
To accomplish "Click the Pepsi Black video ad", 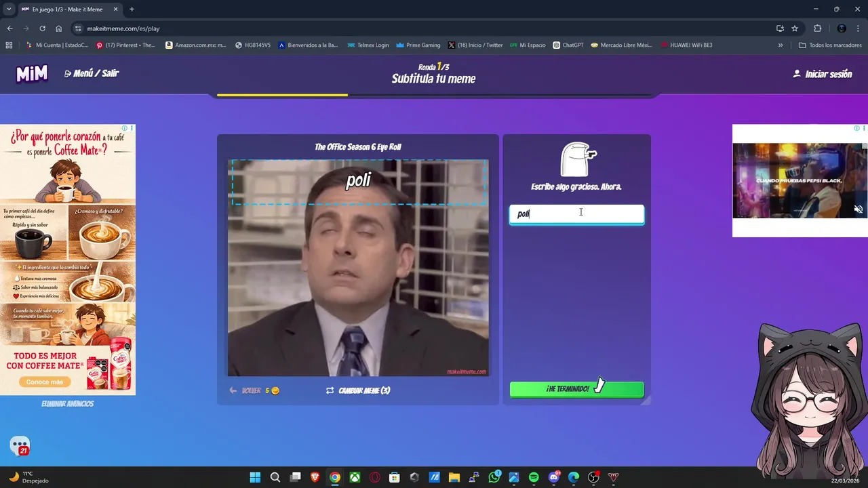I will [800, 181].
